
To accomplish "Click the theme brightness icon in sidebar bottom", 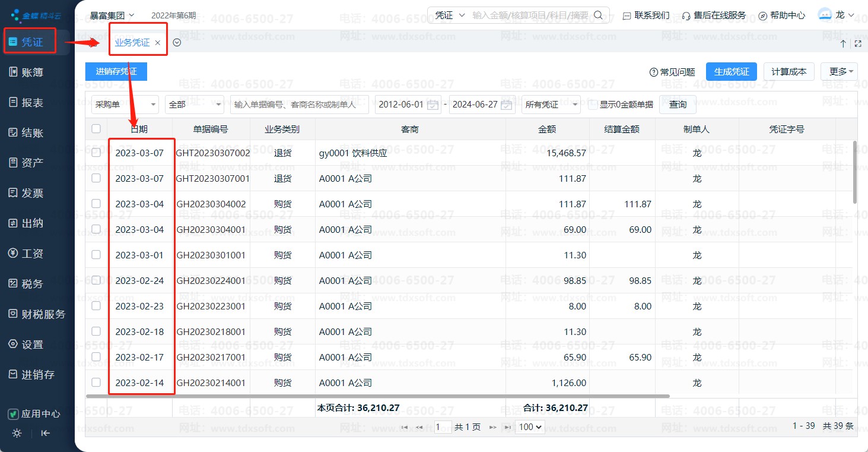I will [x=17, y=433].
